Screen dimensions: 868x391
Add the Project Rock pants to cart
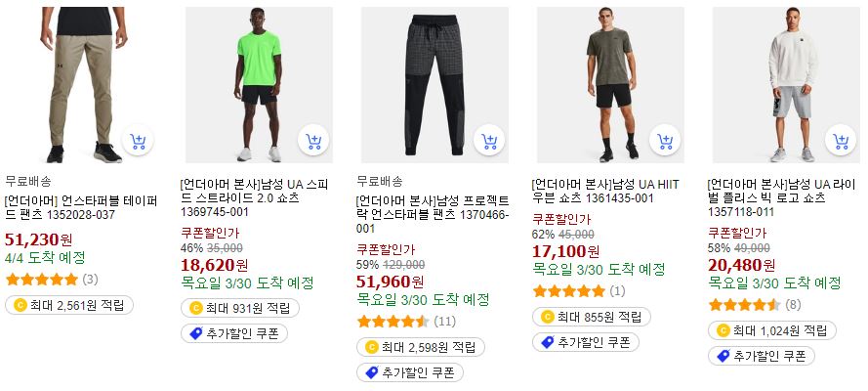[489, 141]
